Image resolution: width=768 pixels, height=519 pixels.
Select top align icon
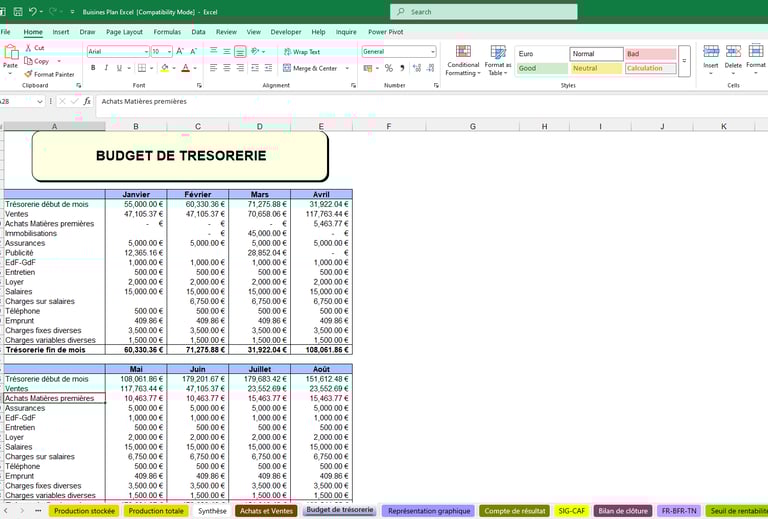tap(214, 51)
